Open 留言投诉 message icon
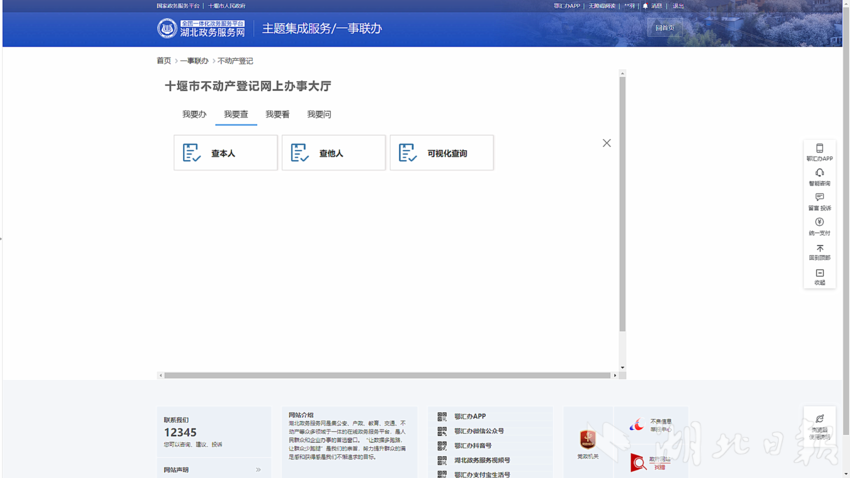This screenshot has width=850, height=478. coord(819,198)
